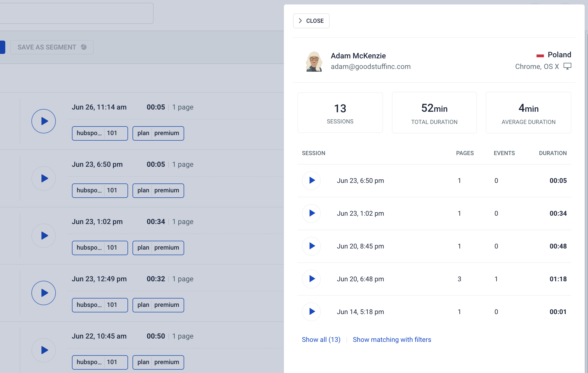Click the Poland flag icon

point(540,56)
